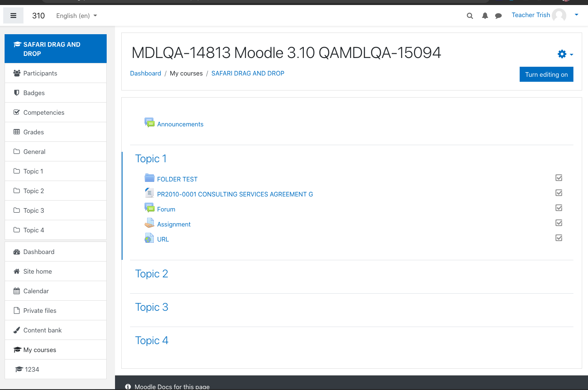
Task: Click the Private files page icon
Action: tap(17, 311)
